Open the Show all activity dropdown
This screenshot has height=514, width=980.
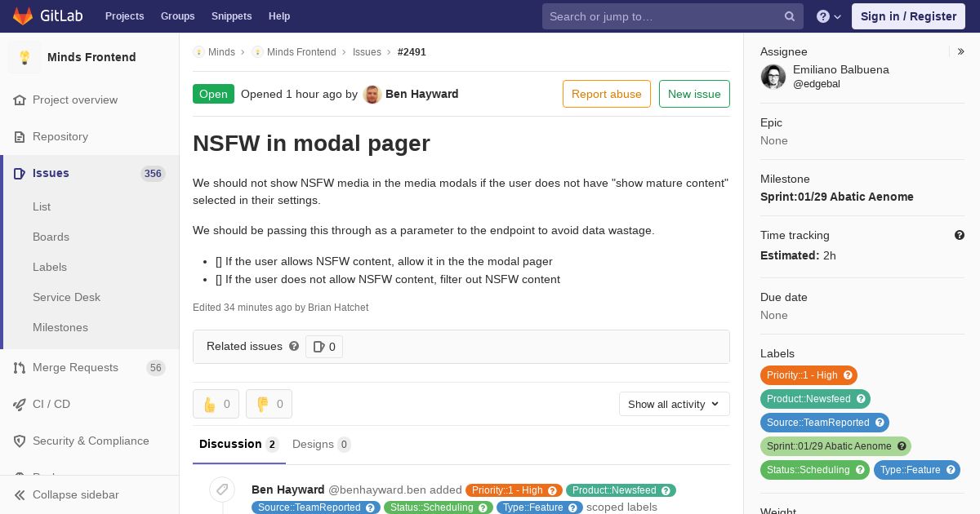click(x=674, y=404)
